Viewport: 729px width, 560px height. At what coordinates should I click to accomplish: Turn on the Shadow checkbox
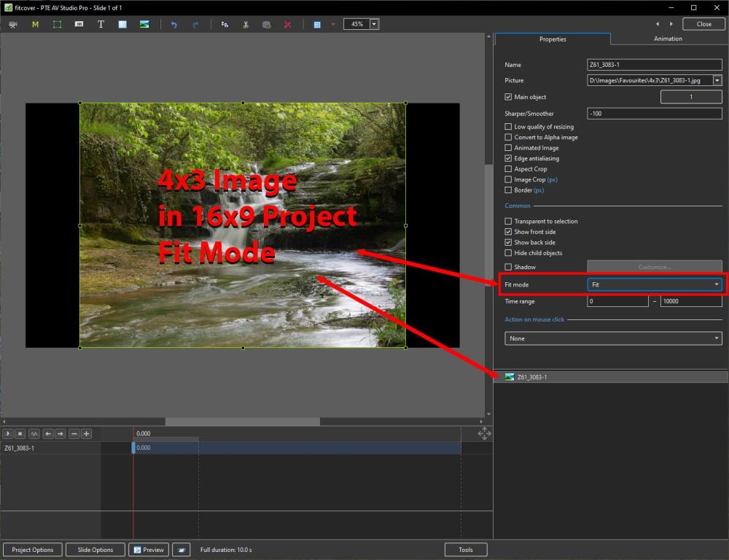(x=509, y=268)
